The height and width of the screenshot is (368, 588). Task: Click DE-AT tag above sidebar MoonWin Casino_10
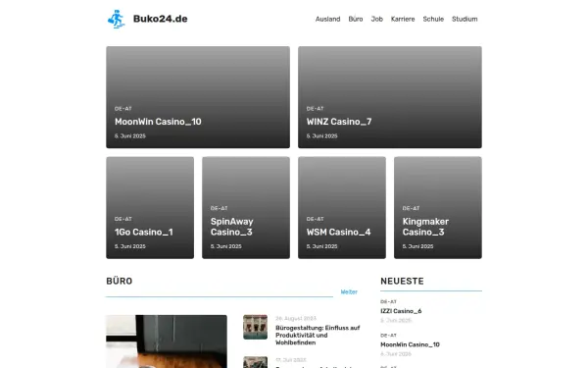388,336
